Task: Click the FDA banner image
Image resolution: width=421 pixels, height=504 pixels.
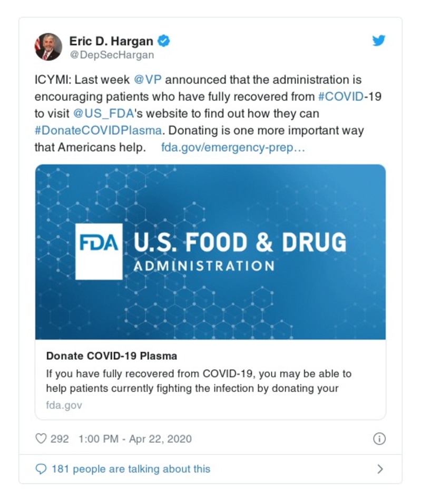Action: [210, 252]
